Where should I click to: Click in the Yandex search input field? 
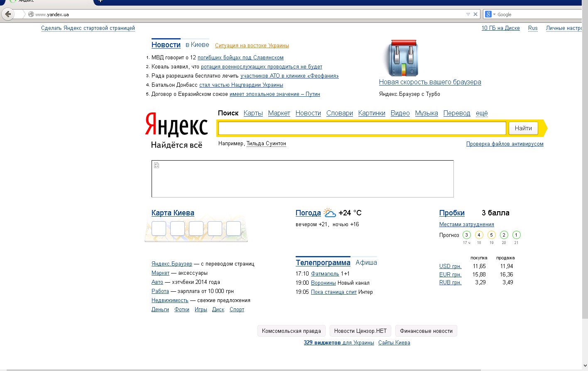[x=362, y=128]
